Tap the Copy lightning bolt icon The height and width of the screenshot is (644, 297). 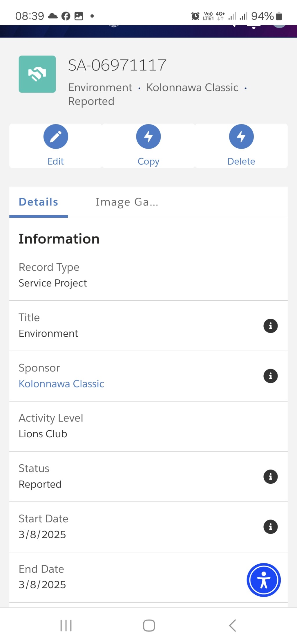(x=148, y=136)
